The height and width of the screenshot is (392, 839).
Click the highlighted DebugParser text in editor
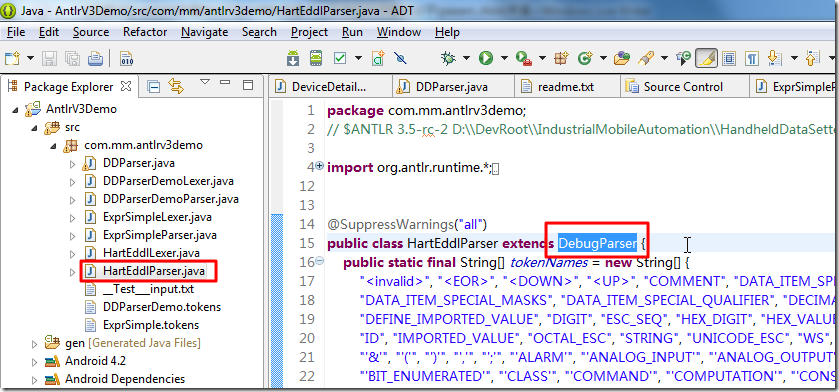[x=597, y=244]
